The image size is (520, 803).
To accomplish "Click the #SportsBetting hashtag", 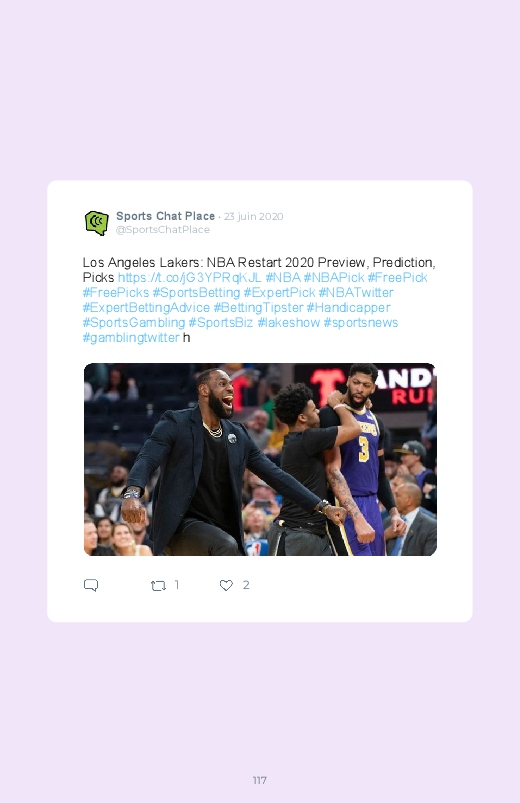I will coord(196,292).
